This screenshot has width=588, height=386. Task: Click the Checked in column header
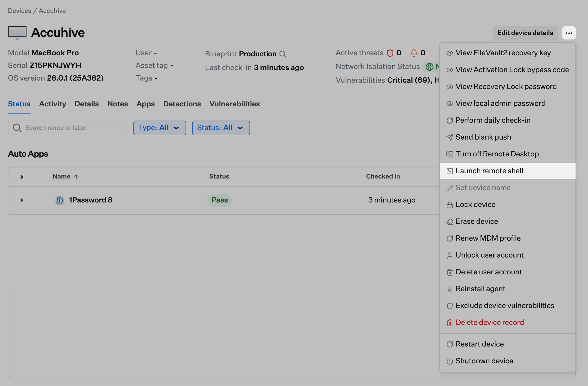pos(383,176)
